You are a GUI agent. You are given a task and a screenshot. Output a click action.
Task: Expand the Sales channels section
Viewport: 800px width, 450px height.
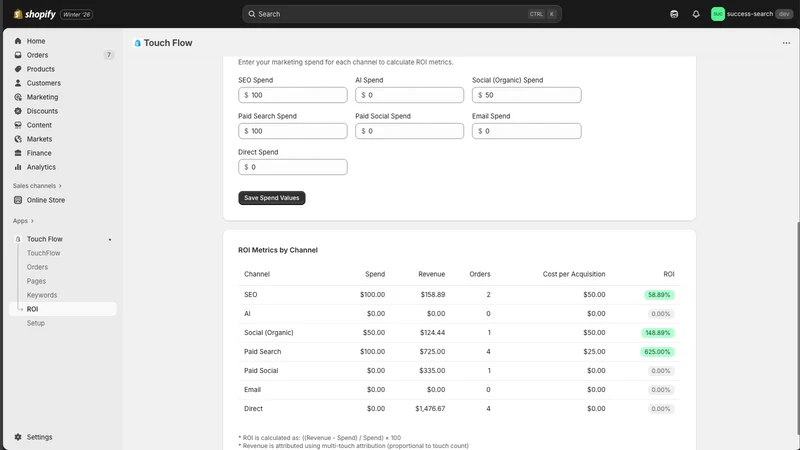point(37,186)
